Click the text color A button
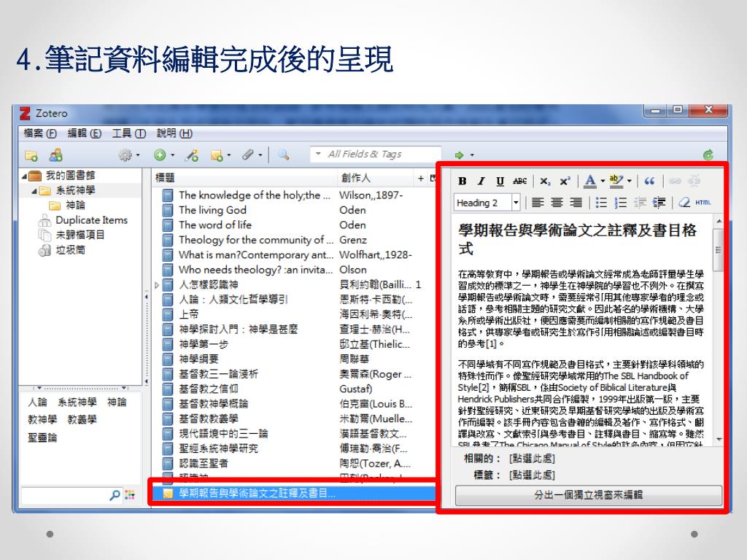 (589, 181)
